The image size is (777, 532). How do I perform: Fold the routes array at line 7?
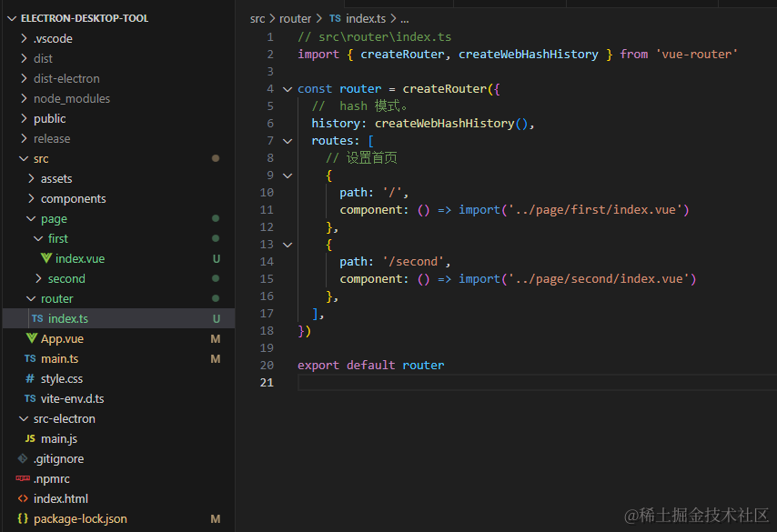point(288,141)
